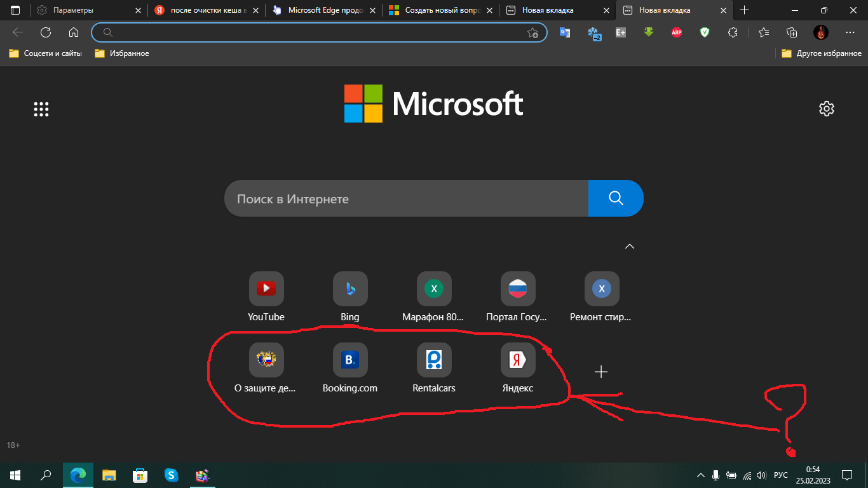Open the Google Translate extension
The image size is (868, 488).
click(565, 32)
